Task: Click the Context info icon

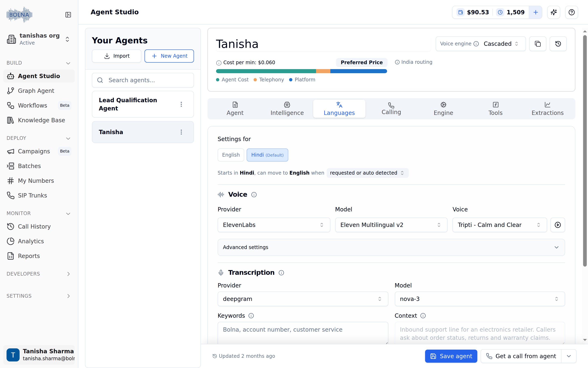Action: pyautogui.click(x=423, y=316)
